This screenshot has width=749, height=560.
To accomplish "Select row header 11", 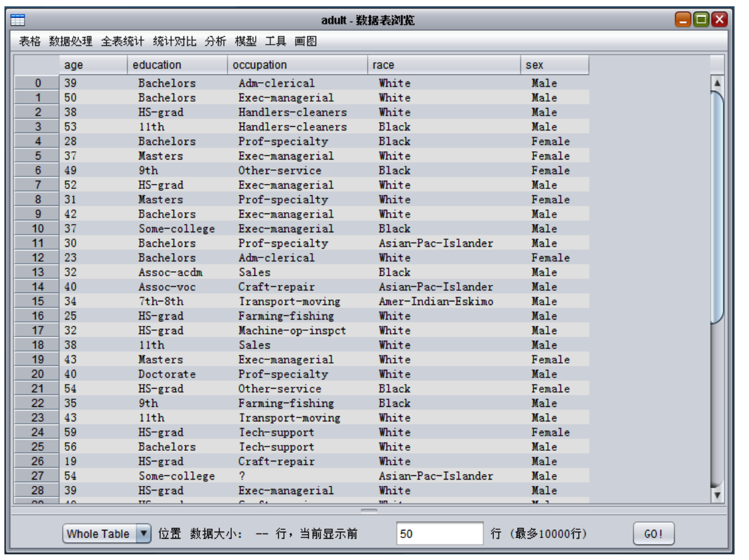I will 37,244.
